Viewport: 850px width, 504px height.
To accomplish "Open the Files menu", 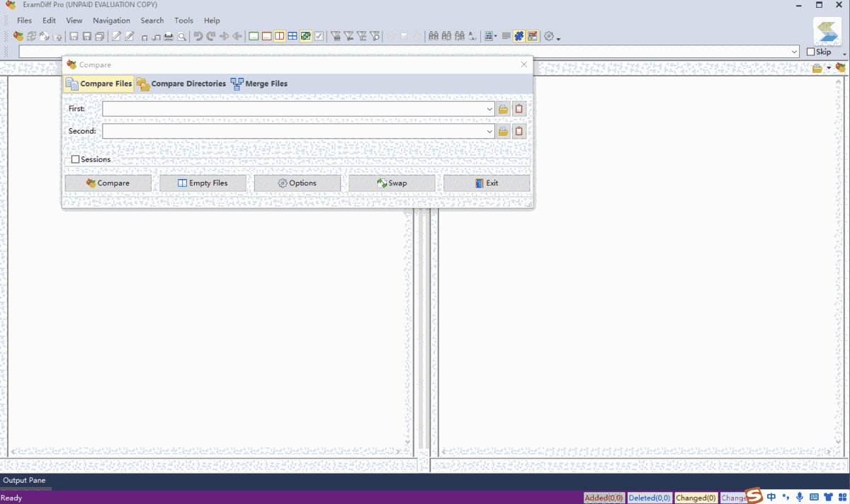I will pos(24,21).
